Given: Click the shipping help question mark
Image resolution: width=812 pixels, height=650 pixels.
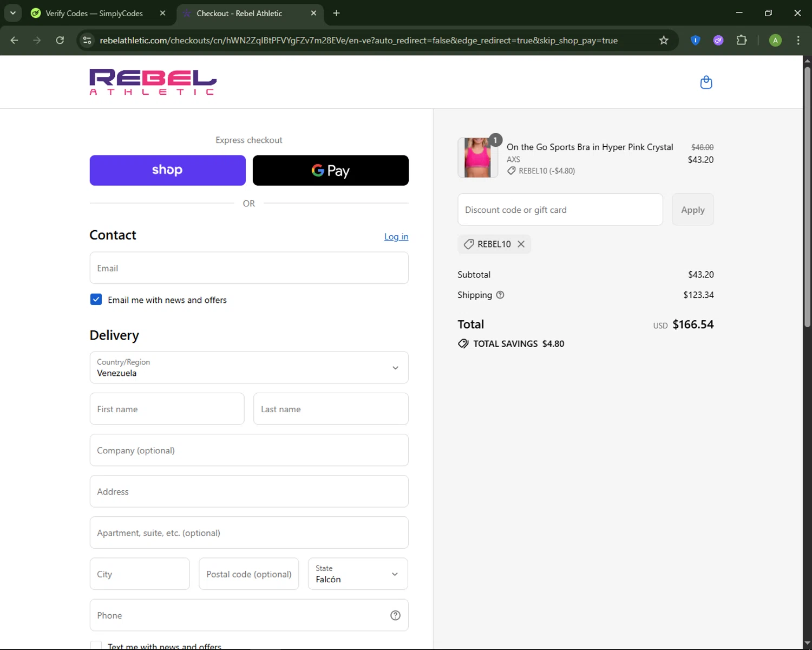Looking at the screenshot, I should point(500,295).
